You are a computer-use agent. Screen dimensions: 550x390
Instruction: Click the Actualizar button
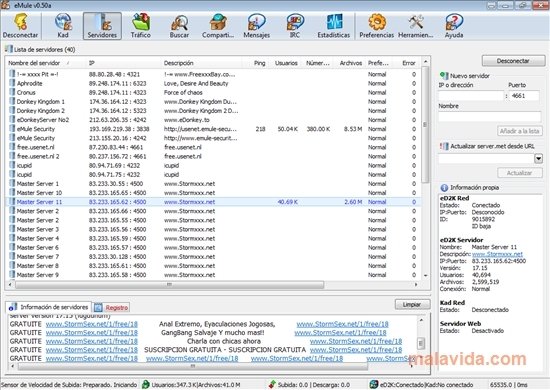pos(519,173)
